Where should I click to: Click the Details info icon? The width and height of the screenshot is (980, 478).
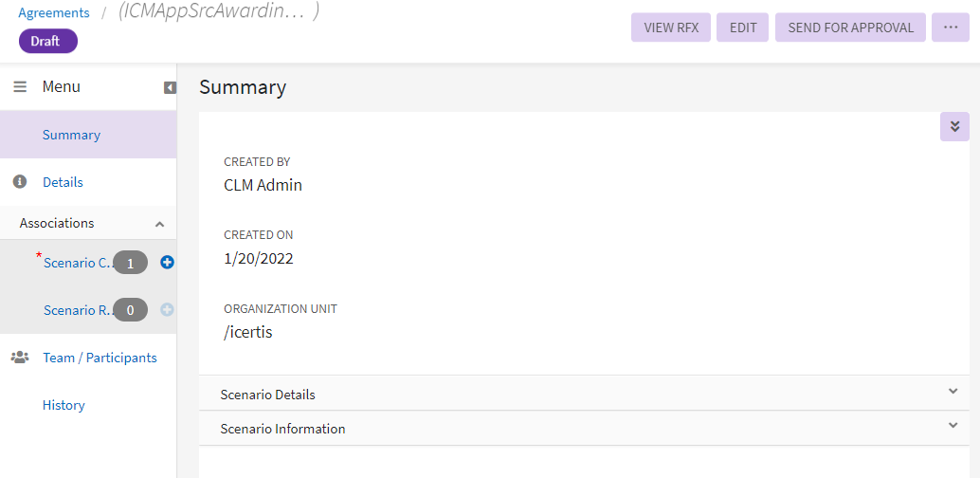tap(20, 182)
